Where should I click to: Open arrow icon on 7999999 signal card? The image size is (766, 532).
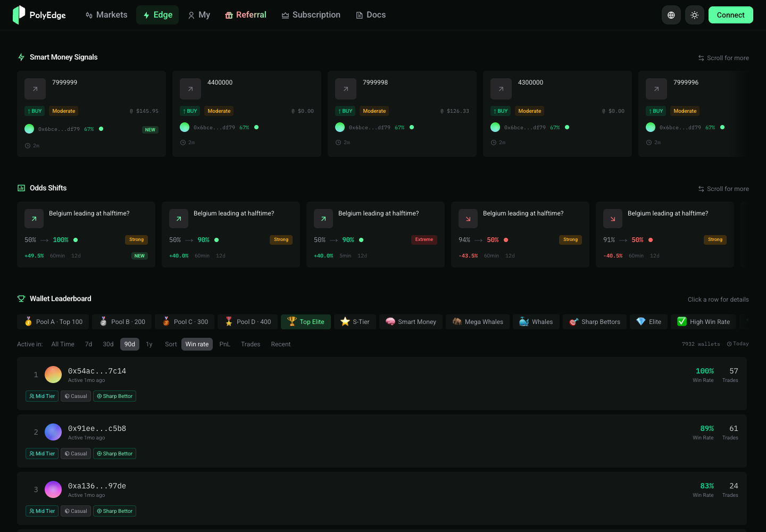tap(35, 89)
